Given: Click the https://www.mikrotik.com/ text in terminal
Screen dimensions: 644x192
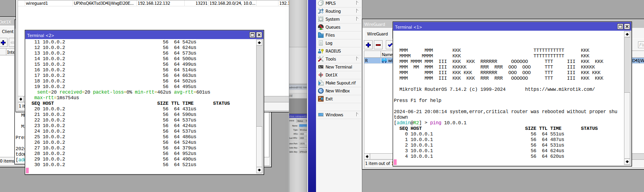Looking at the screenshot, I should pos(560,89).
